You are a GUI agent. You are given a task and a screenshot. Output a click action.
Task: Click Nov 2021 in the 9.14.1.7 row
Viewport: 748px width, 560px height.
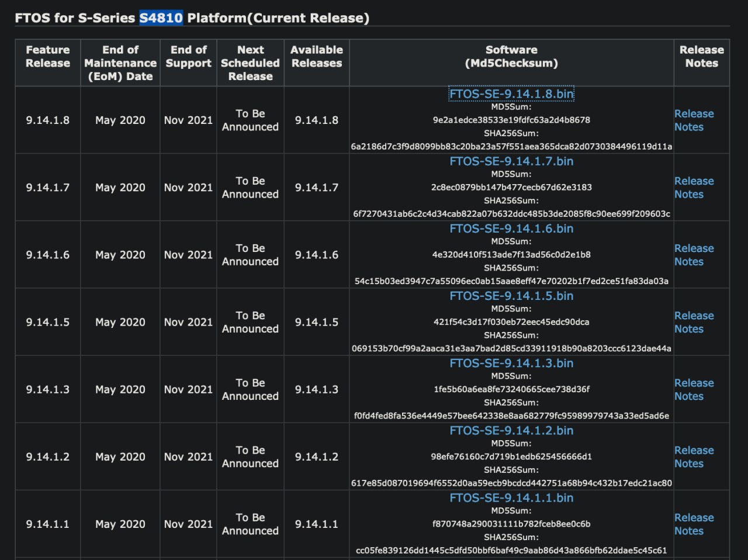pos(188,188)
